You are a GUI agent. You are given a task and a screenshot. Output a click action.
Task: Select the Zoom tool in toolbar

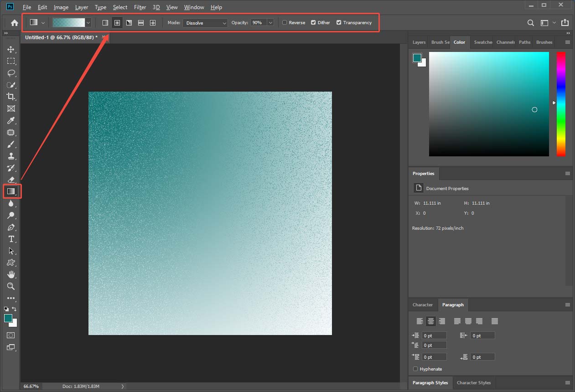[x=11, y=286]
